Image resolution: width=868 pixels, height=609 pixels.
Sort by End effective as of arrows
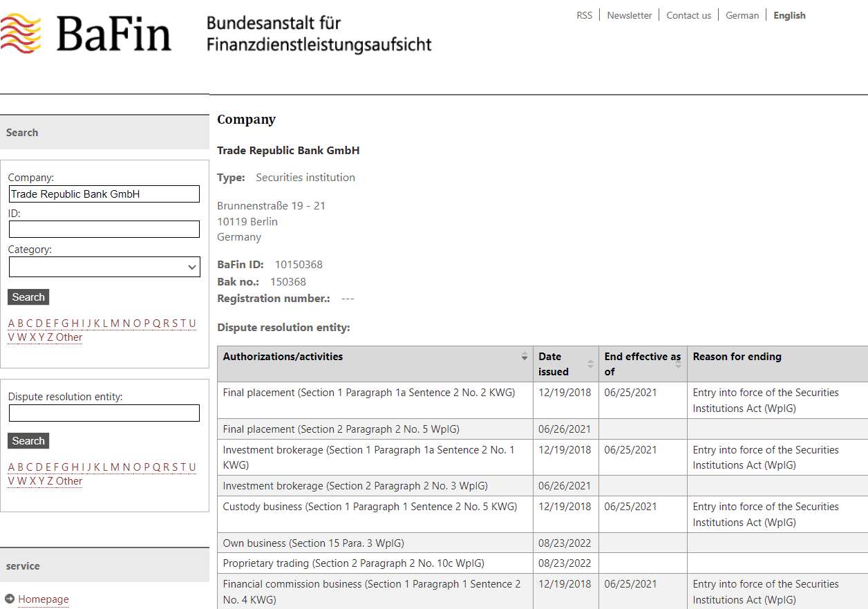coord(679,364)
